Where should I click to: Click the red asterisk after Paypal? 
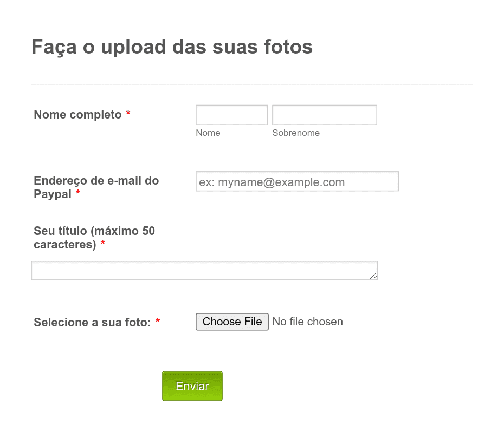click(78, 192)
